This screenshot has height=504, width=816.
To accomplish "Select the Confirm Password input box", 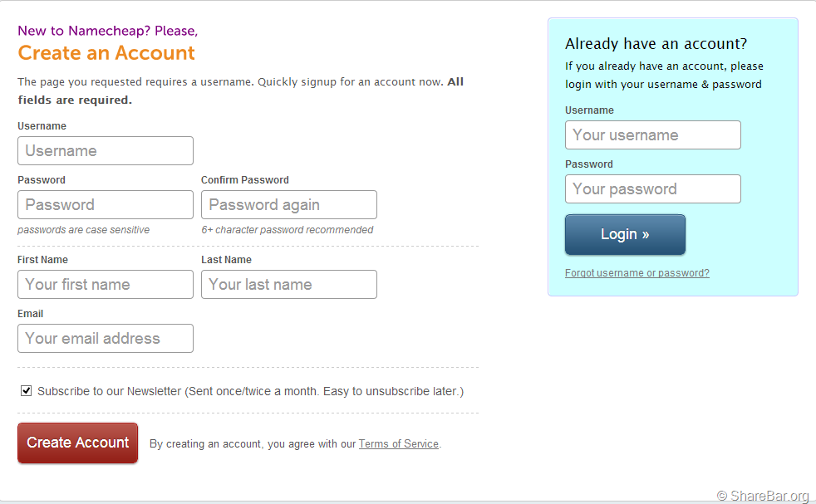I will click(x=289, y=205).
